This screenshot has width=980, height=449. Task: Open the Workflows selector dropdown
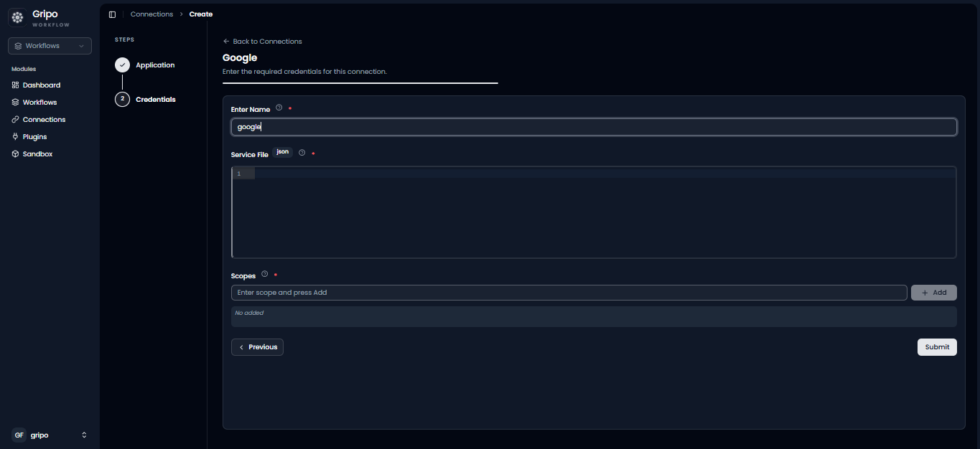tap(50, 46)
